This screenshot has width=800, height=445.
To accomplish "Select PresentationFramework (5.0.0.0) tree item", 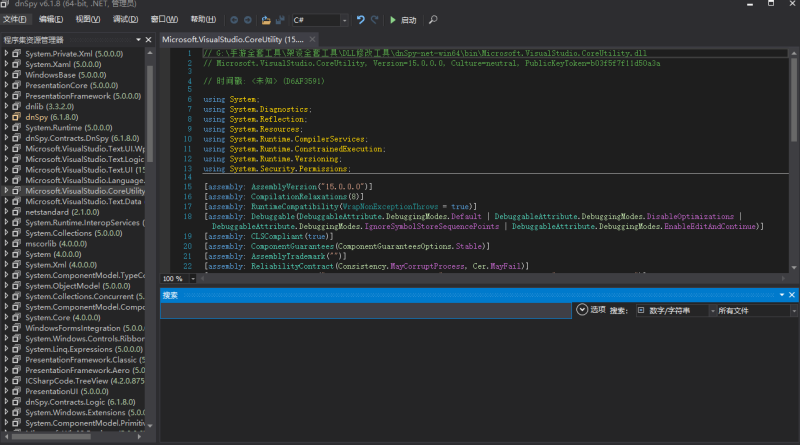I will (x=83, y=96).
